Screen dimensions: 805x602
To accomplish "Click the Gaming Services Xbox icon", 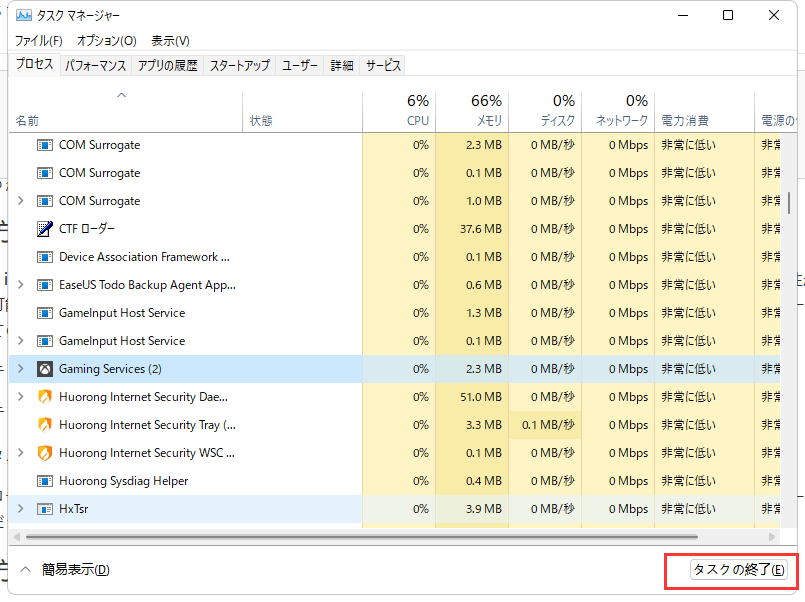I will (x=45, y=369).
